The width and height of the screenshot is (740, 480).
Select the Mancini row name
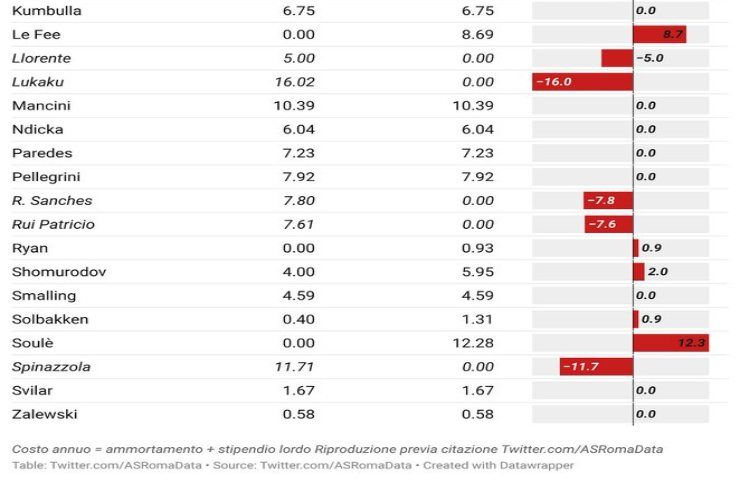41,105
